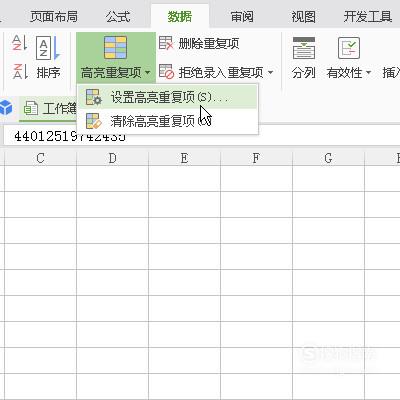Switch to the 公式 tab

coord(118,16)
